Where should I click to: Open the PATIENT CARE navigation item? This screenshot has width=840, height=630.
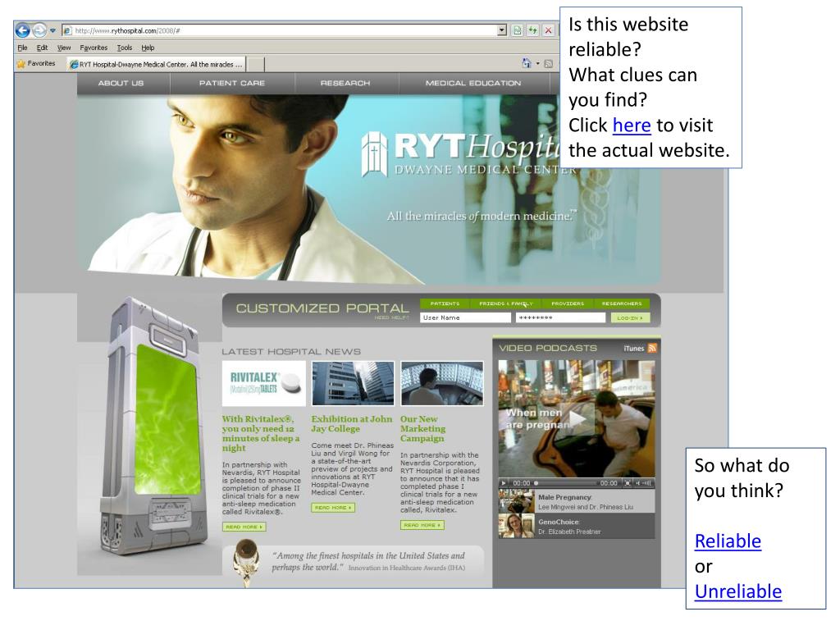point(232,83)
